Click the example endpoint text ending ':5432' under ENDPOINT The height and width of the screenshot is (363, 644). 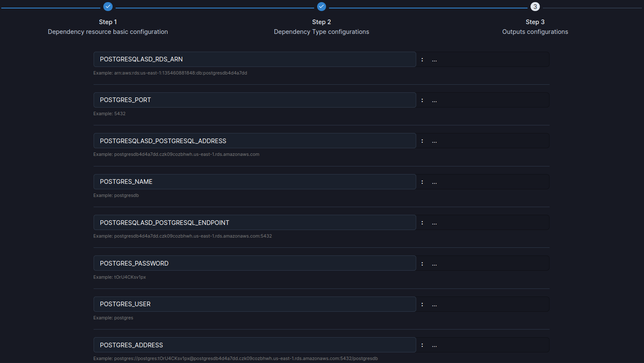193,236
